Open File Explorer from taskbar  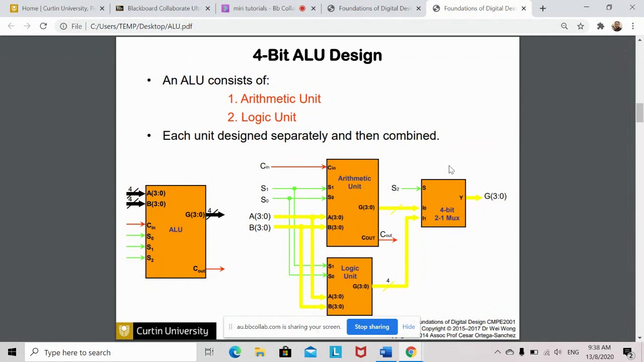[260, 352]
